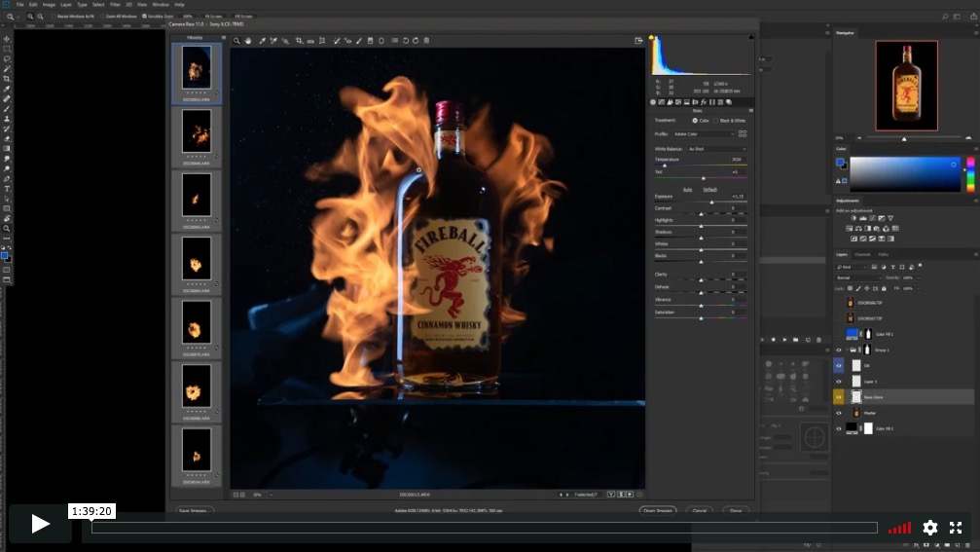The height and width of the screenshot is (552, 980).
Task: Select the Eraser tool
Action: tap(7, 139)
